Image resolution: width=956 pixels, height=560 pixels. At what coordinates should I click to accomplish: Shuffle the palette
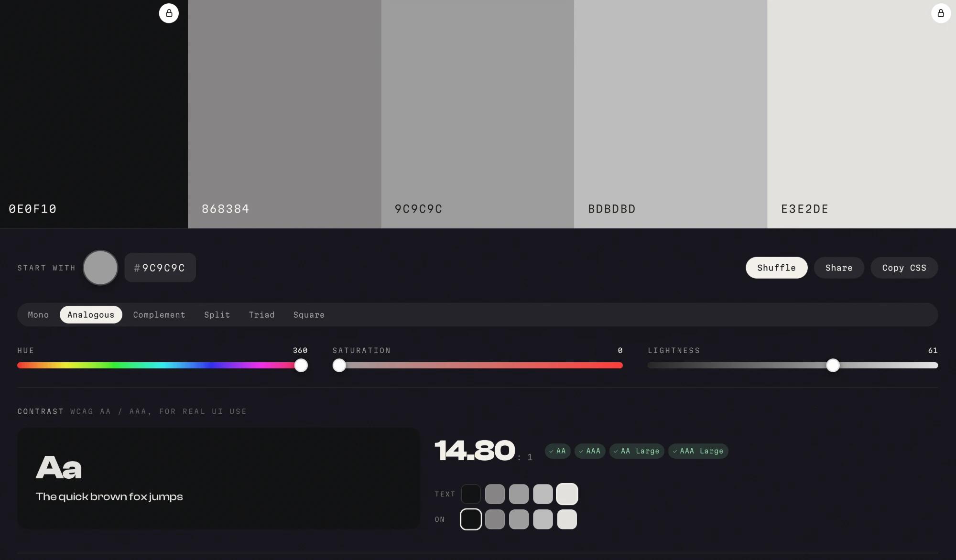[x=776, y=268]
